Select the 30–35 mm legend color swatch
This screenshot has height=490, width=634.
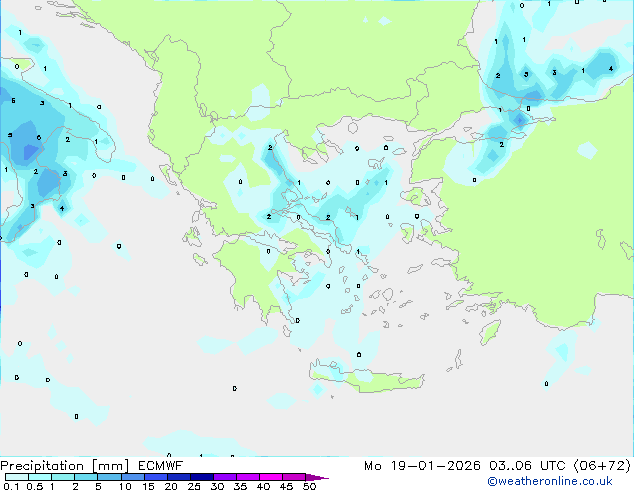coord(225,477)
